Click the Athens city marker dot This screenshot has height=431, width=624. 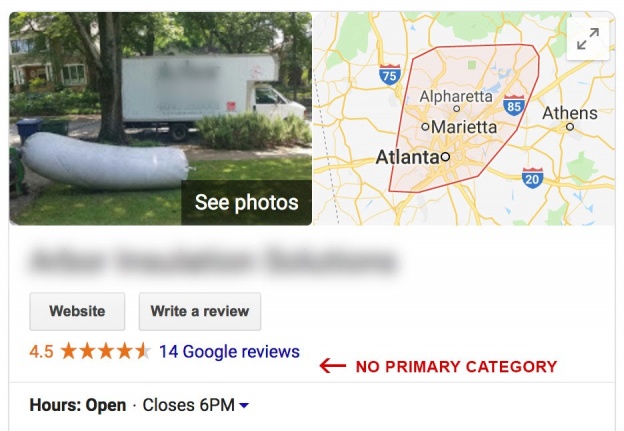[x=570, y=127]
